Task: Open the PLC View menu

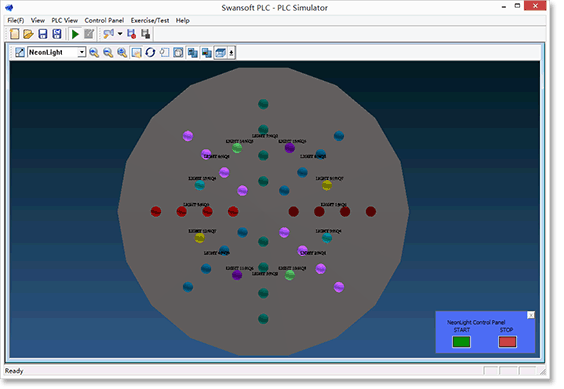Action: tap(64, 21)
